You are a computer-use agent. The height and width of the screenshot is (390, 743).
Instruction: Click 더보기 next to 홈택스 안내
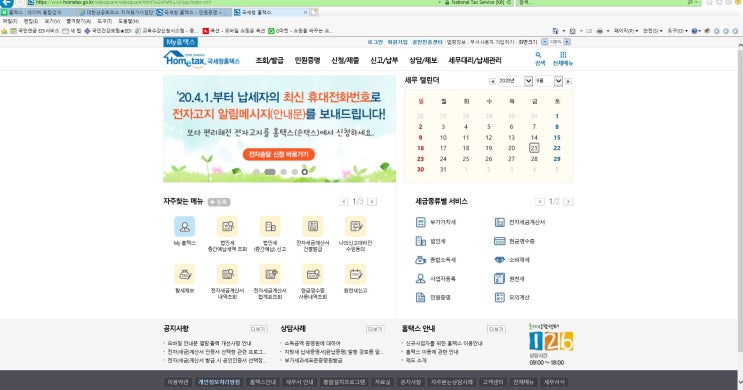pos(496,329)
